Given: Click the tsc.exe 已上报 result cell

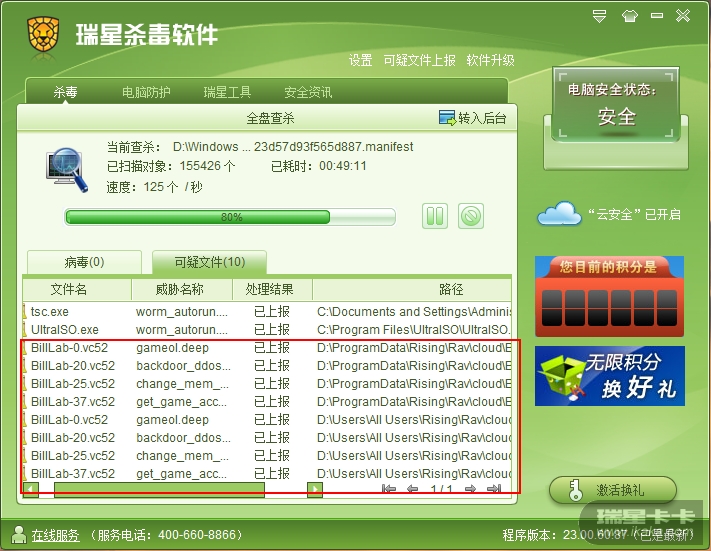Looking at the screenshot, I should 272,312.
